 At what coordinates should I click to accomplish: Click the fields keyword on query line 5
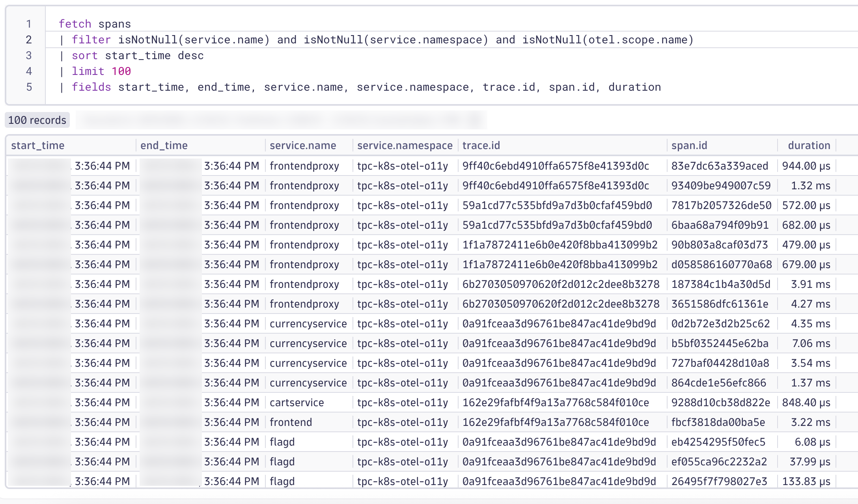(91, 87)
